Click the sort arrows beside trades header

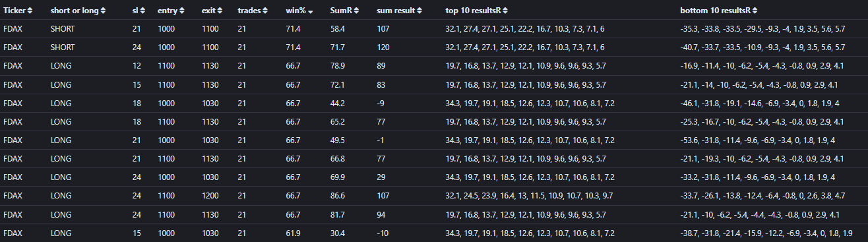coord(265,11)
